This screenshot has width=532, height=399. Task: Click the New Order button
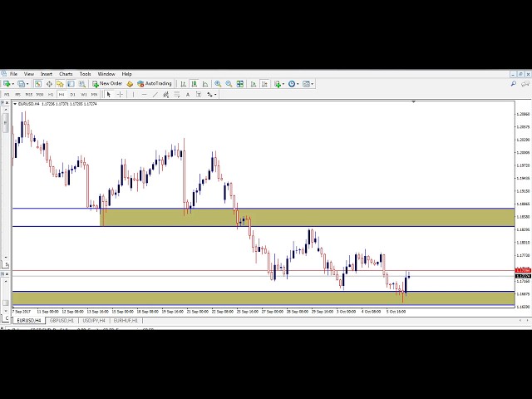pyautogui.click(x=107, y=84)
